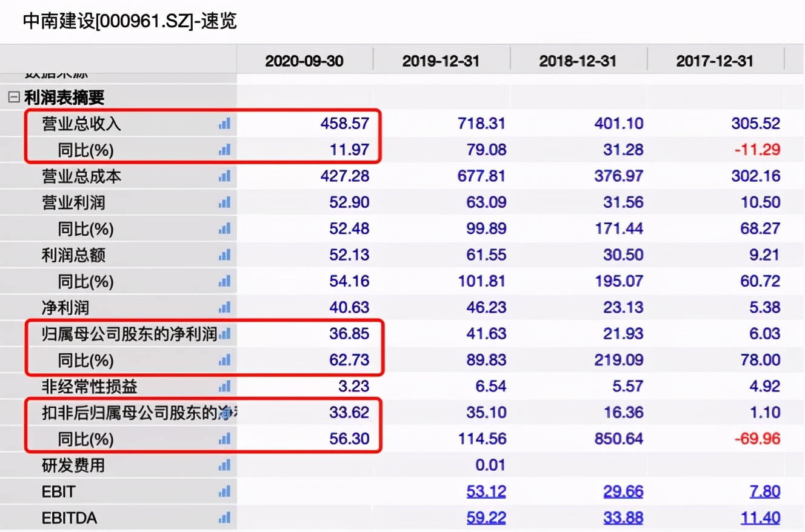Open chart icon for 扣非后归属母公司股东 row
805x532 pixels.
pos(225,413)
